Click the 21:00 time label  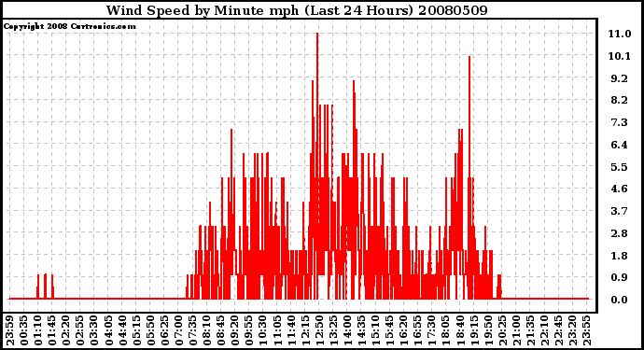pyautogui.click(x=516, y=330)
